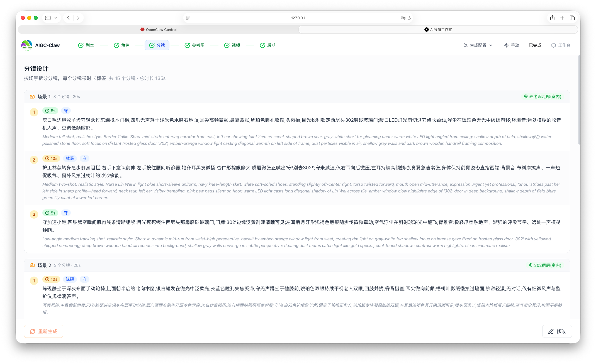Collapse the 场景 1 section header

(44, 97)
